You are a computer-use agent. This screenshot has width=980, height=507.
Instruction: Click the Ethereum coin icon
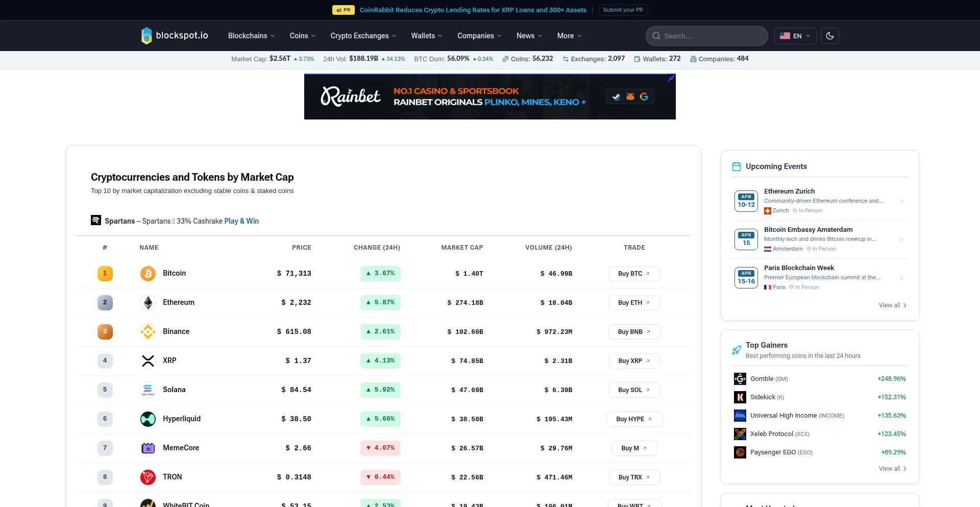148,303
